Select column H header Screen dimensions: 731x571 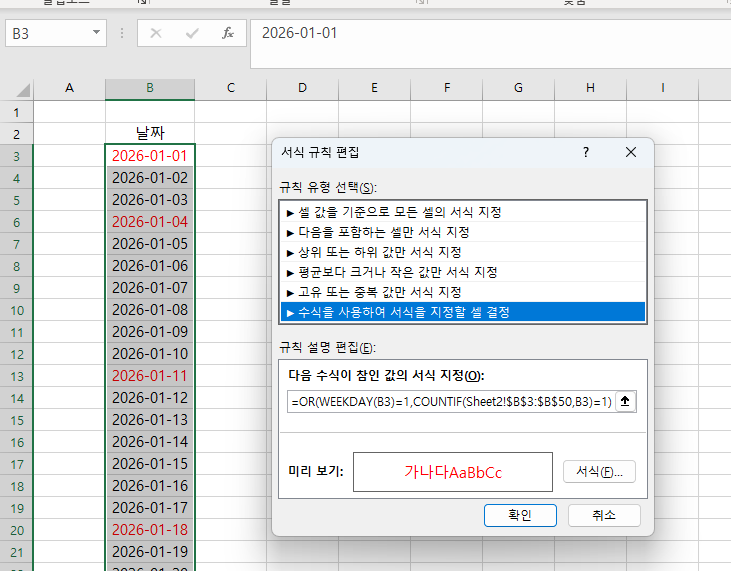tap(590, 89)
